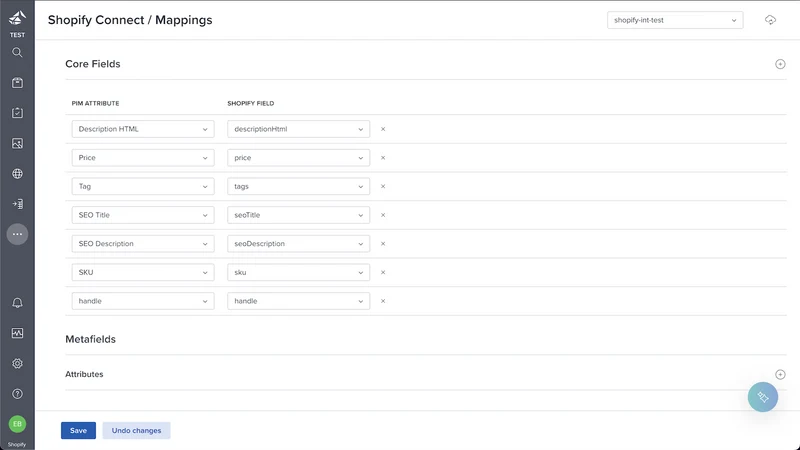The height and width of the screenshot is (450, 800).
Task: Open the SKU PIM attribute dropdown
Action: pos(143,272)
